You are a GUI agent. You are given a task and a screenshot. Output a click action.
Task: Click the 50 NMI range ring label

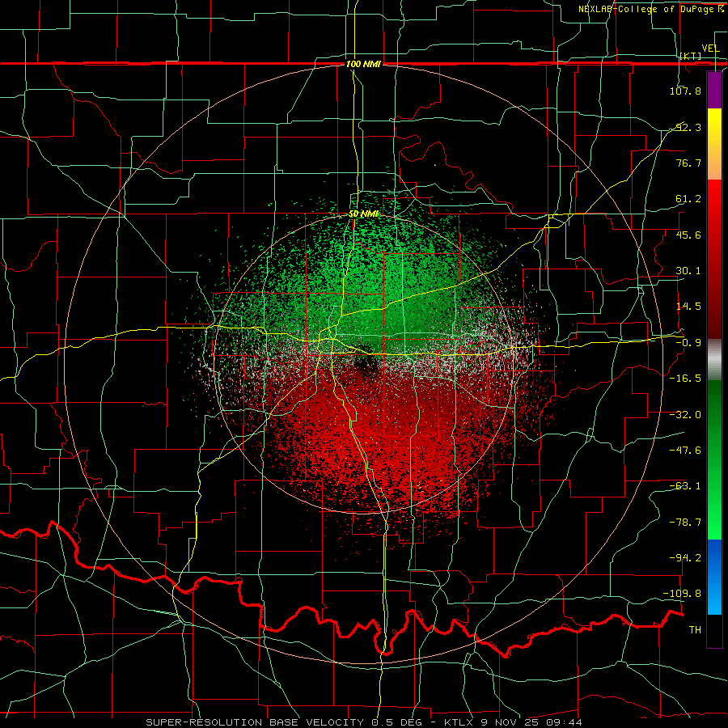[x=363, y=214]
